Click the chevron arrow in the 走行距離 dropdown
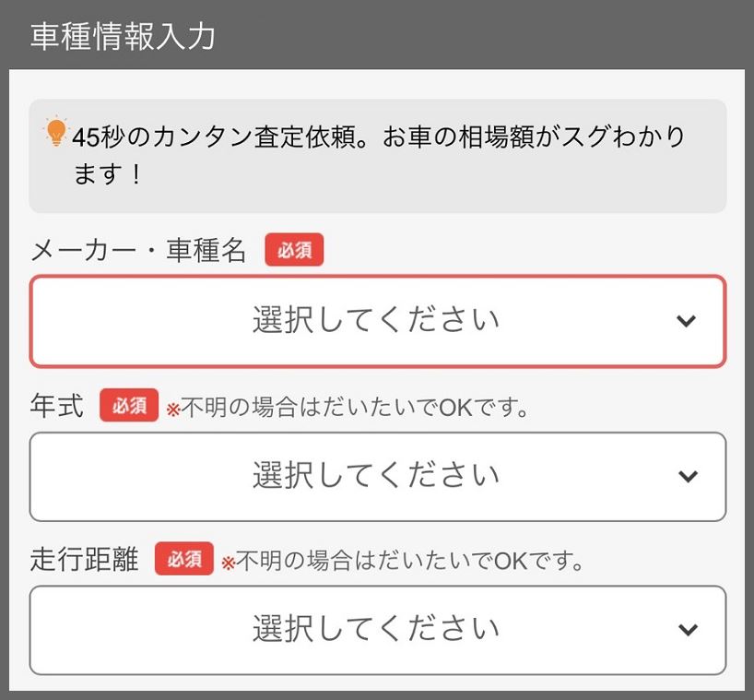Viewport: 754px width, 700px height. tap(688, 630)
